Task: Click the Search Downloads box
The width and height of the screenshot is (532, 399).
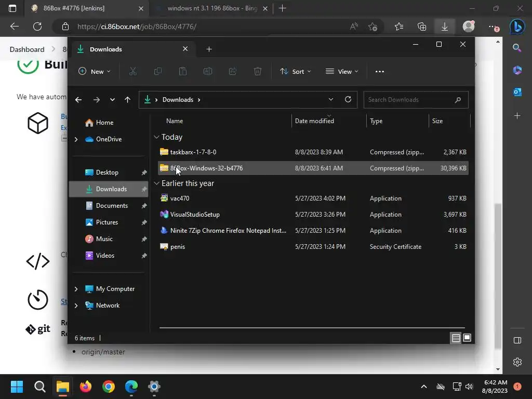Action: [416, 100]
